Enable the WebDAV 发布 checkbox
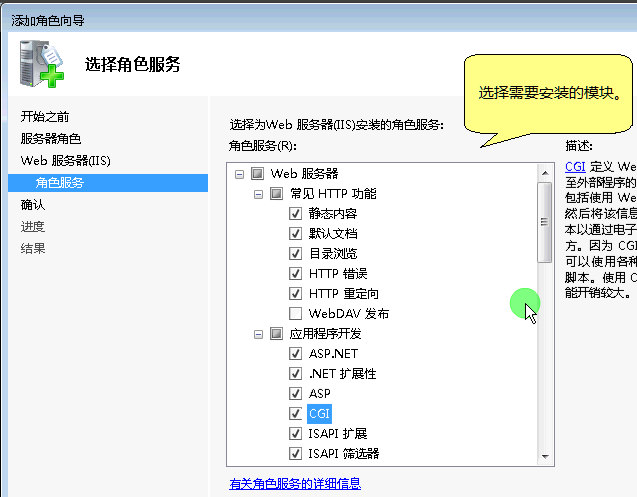The height and width of the screenshot is (497, 637). [x=295, y=313]
